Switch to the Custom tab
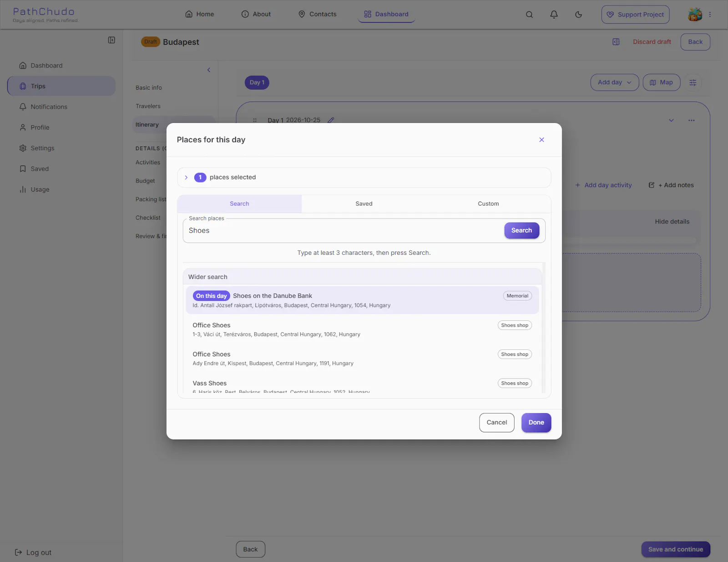 click(488, 204)
